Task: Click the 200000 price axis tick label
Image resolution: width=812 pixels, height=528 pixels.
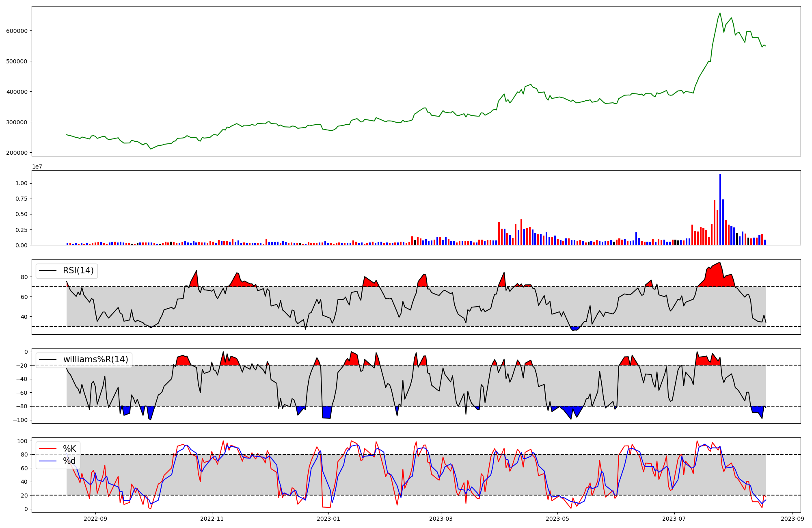Action: click(17, 153)
